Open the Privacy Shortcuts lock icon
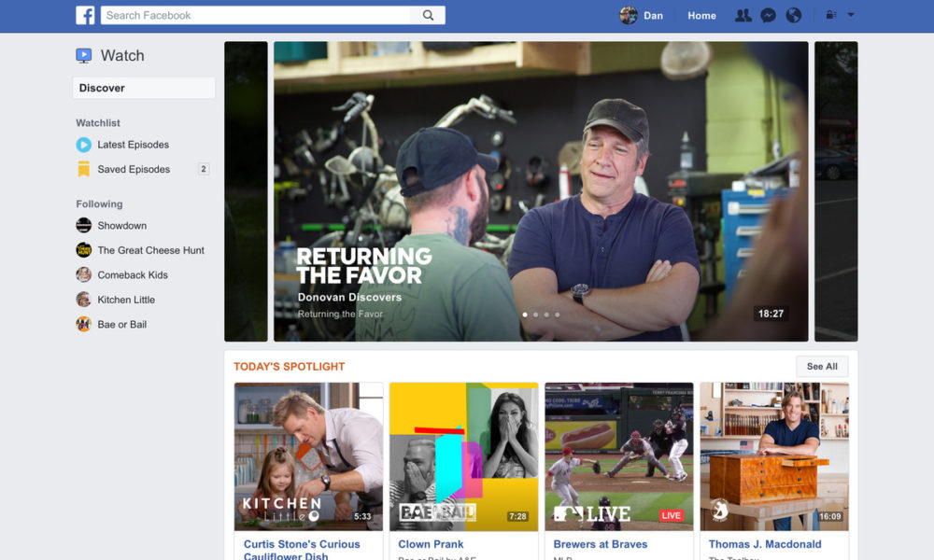The image size is (934, 560). (829, 15)
